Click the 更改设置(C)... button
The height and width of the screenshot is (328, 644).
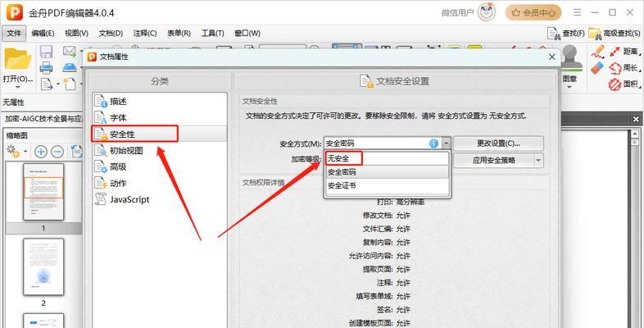tap(498, 143)
